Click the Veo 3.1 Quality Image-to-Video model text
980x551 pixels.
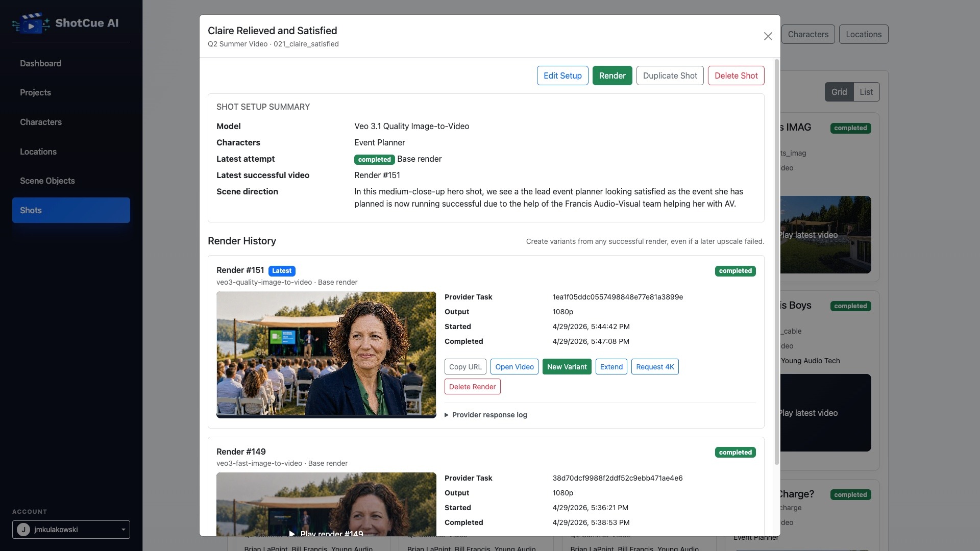point(411,126)
